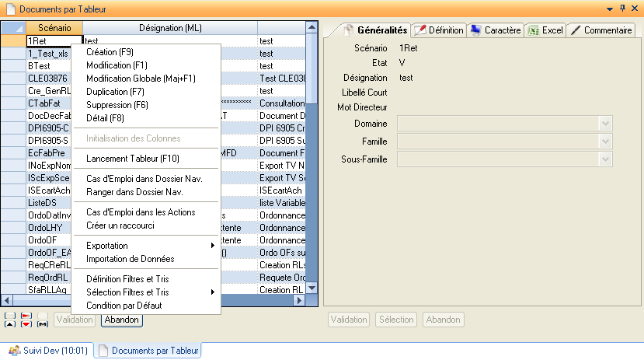This screenshot has width=644, height=360.
Task: Open the Définition tab
Action: point(439,30)
